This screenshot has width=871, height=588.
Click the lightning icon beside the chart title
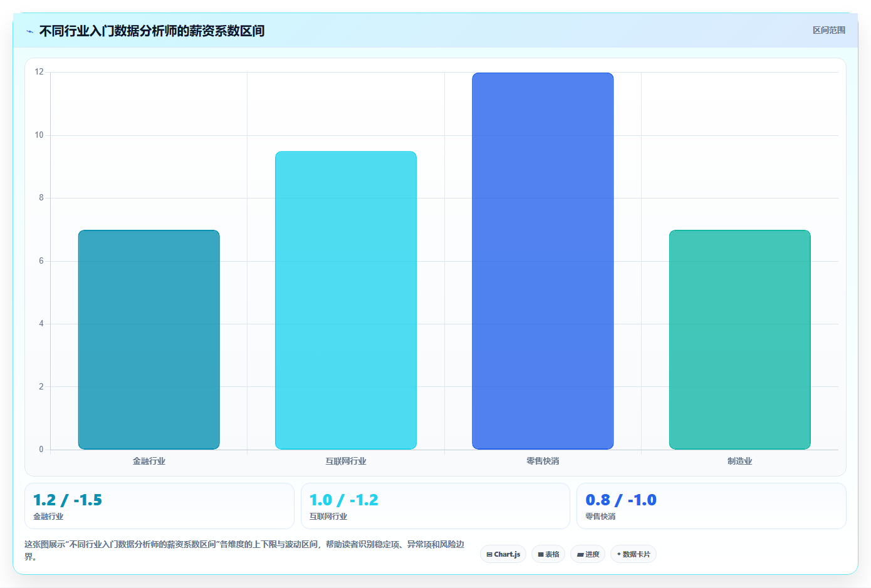[29, 31]
